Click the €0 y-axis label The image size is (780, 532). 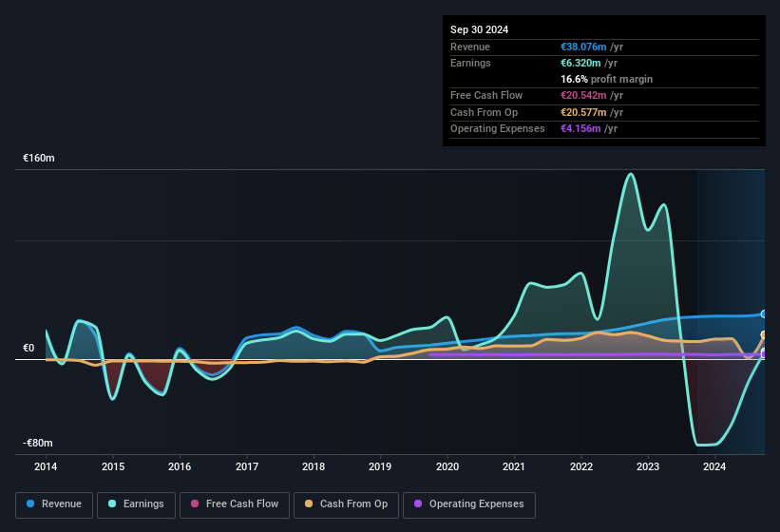29,348
